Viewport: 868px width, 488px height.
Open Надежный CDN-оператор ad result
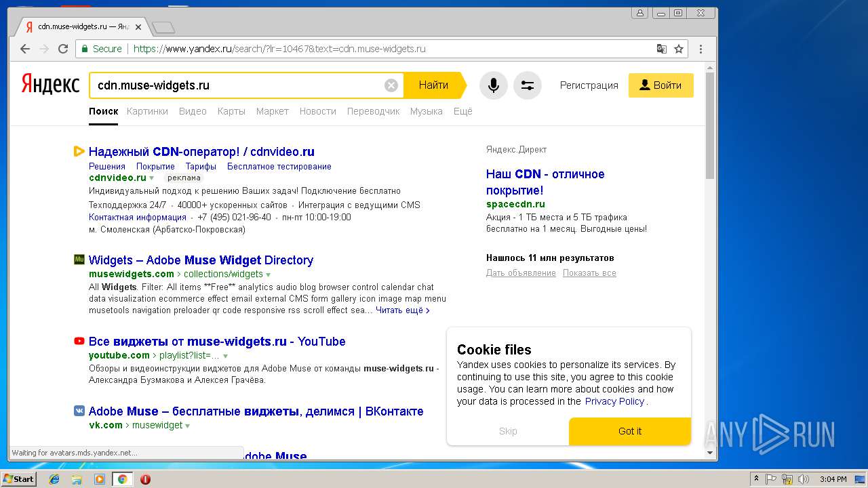pos(201,152)
